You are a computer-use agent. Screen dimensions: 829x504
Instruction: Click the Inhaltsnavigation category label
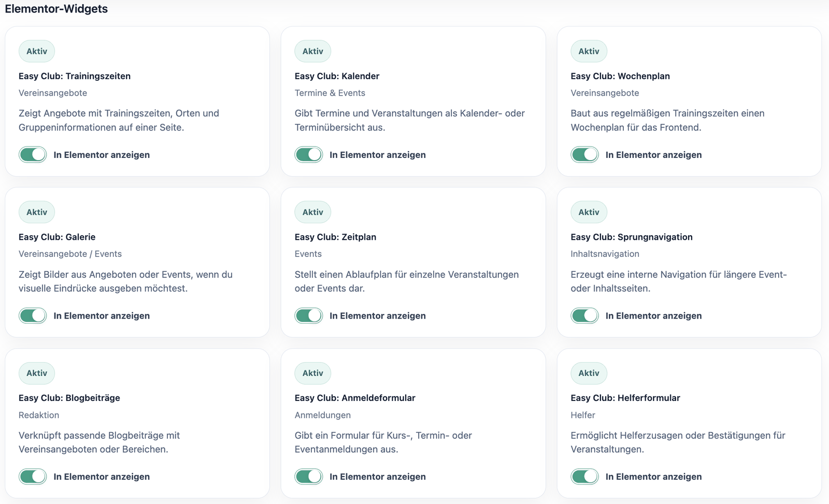click(605, 254)
